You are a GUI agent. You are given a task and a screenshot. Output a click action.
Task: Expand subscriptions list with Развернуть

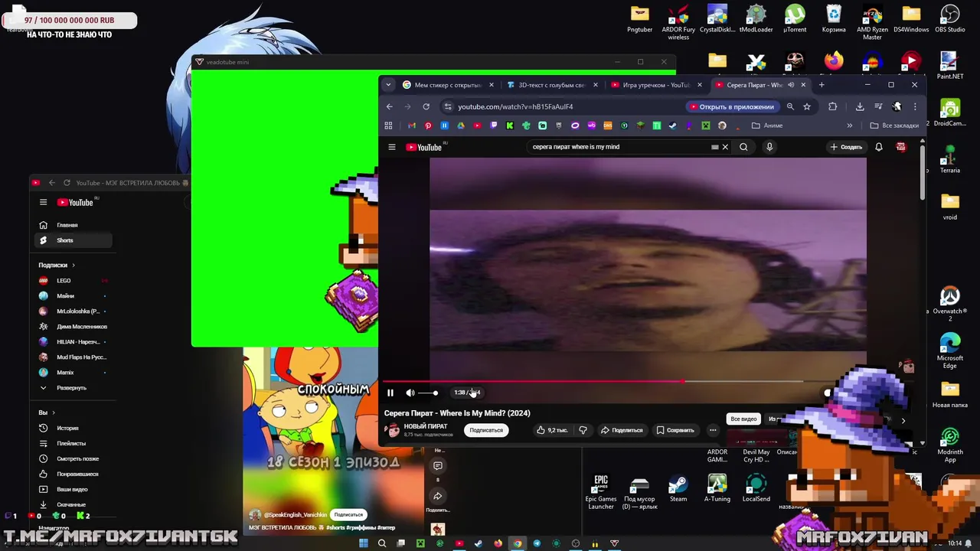[73, 388]
